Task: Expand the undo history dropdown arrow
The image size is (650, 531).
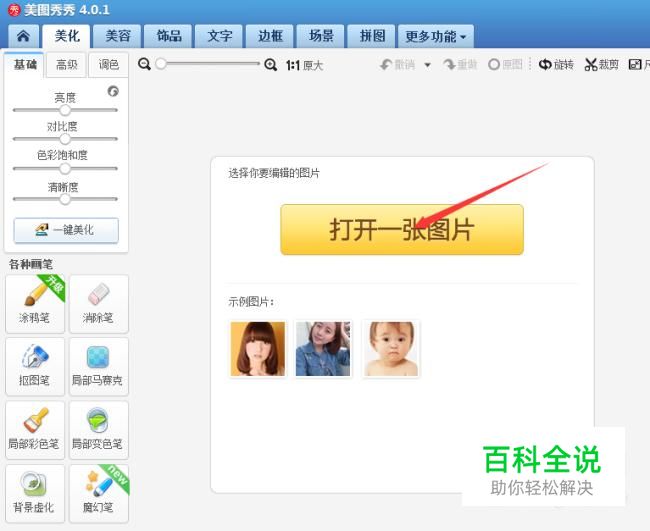Action: tap(427, 65)
